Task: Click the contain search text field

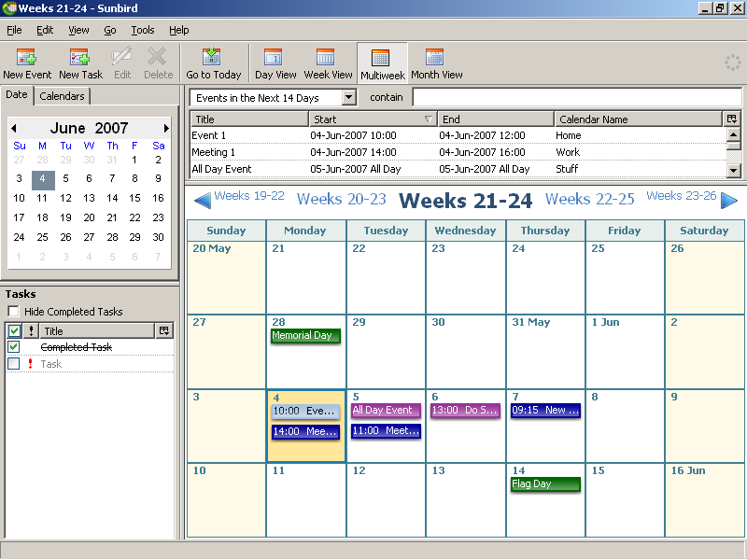Action: (576, 98)
